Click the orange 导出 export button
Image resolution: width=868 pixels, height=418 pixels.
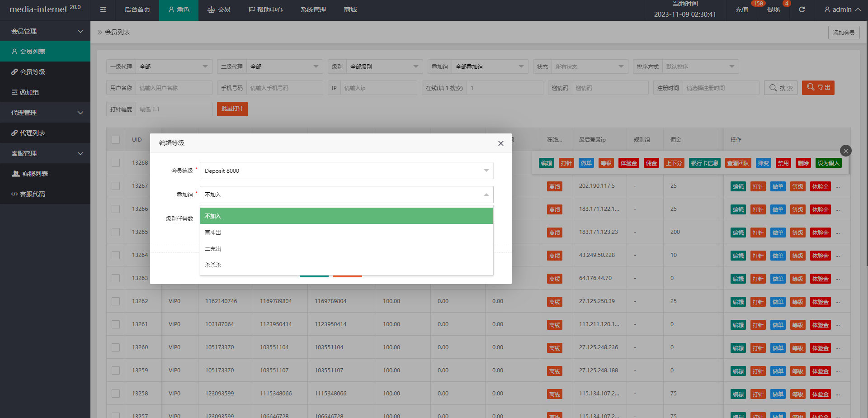(x=818, y=88)
